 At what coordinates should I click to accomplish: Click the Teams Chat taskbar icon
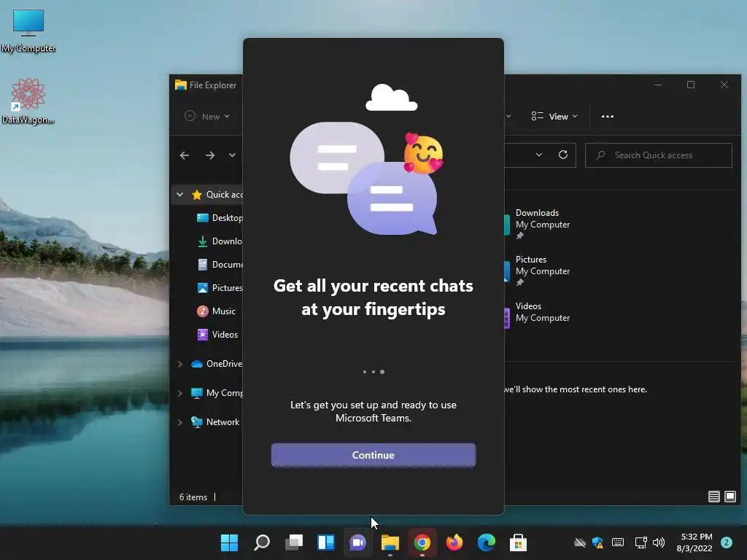coord(357,542)
